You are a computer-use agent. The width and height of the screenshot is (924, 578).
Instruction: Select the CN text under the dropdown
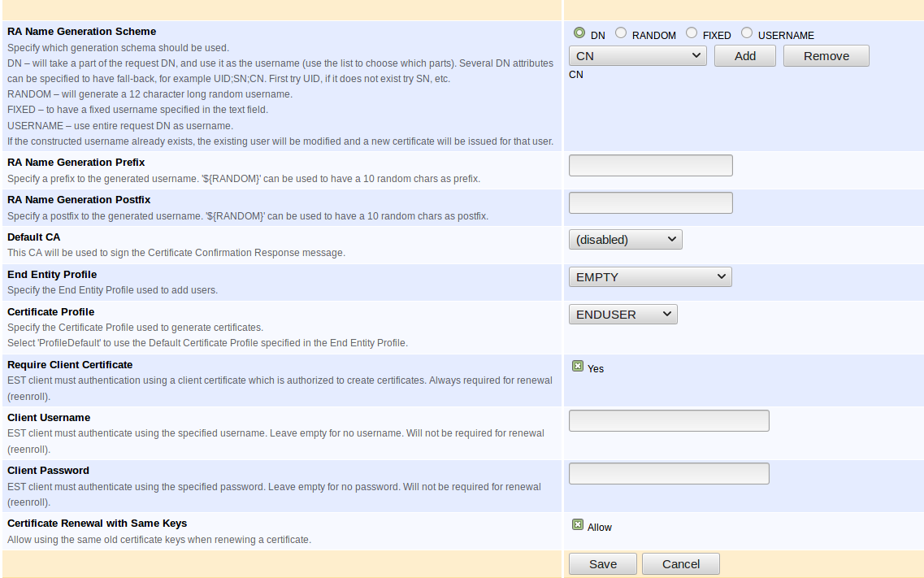[575, 74]
